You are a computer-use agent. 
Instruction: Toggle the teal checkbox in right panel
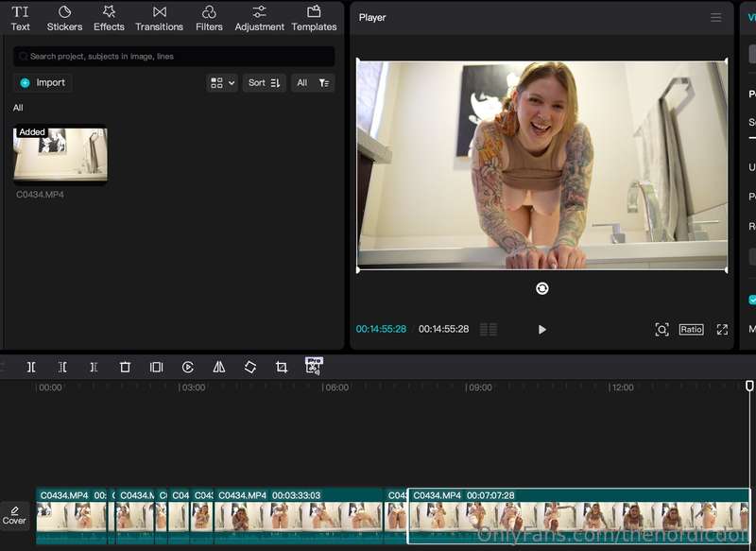[751, 300]
